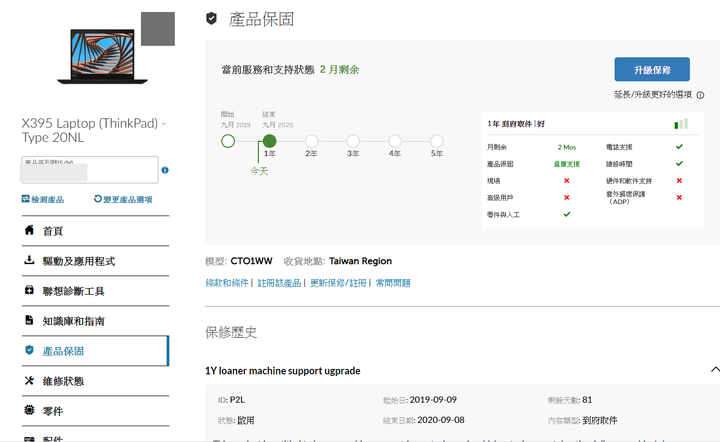Click the ThinkPad laptop product thumbnail
The image size is (720, 442).
click(102, 56)
